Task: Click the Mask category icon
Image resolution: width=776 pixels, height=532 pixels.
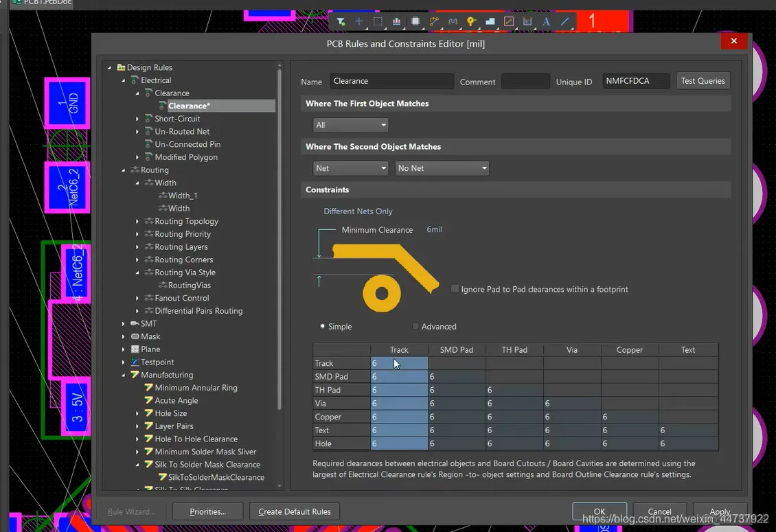Action: (135, 336)
